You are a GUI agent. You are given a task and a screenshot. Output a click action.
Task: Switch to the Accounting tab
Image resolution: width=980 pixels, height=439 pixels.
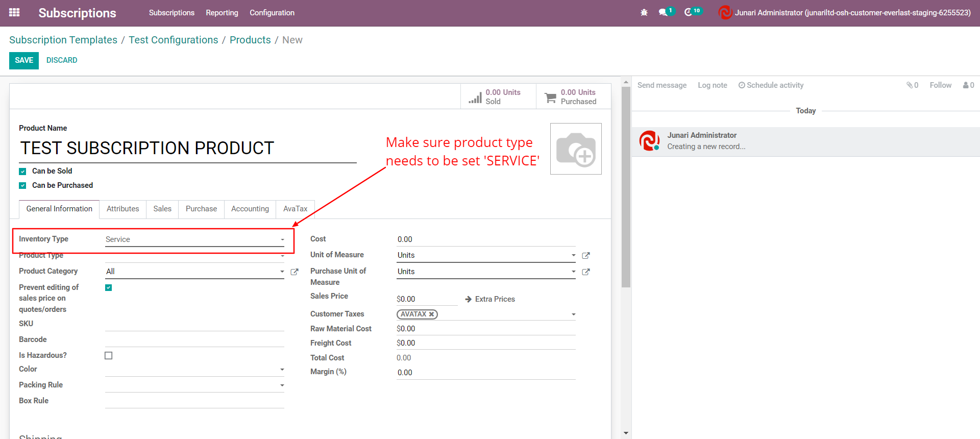pyautogui.click(x=250, y=209)
